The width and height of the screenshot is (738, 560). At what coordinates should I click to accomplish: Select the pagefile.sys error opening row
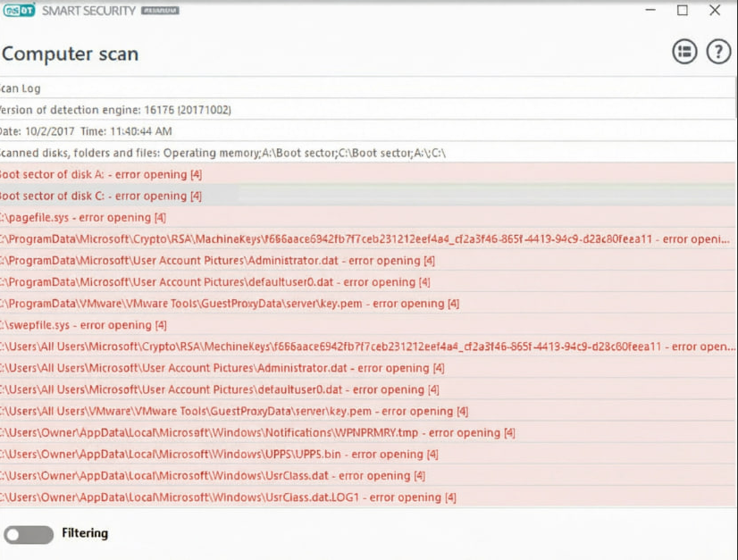(x=367, y=217)
